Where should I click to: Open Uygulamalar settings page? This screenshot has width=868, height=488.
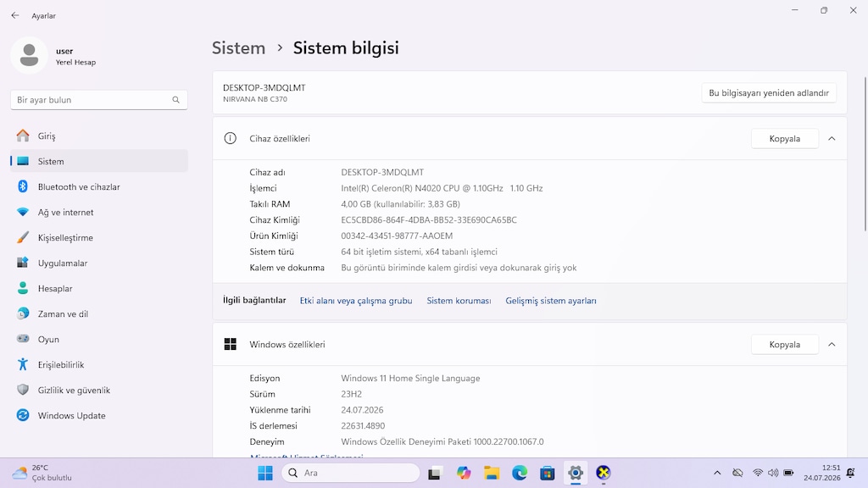pyautogui.click(x=99, y=263)
